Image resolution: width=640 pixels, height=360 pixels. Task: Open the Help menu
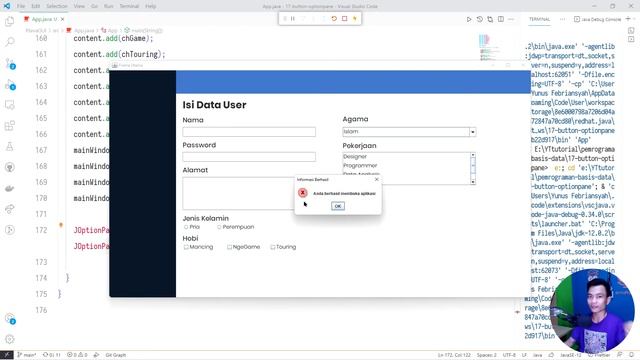click(151, 6)
